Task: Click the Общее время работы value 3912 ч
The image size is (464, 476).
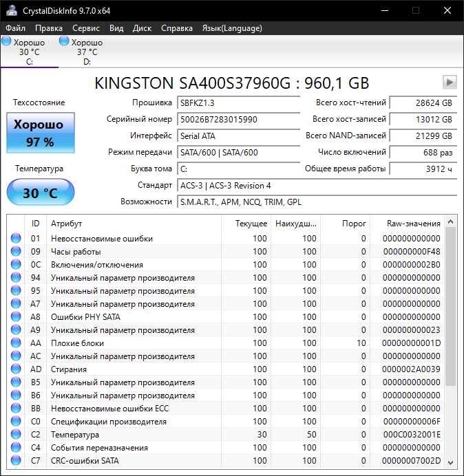Action: click(423, 169)
